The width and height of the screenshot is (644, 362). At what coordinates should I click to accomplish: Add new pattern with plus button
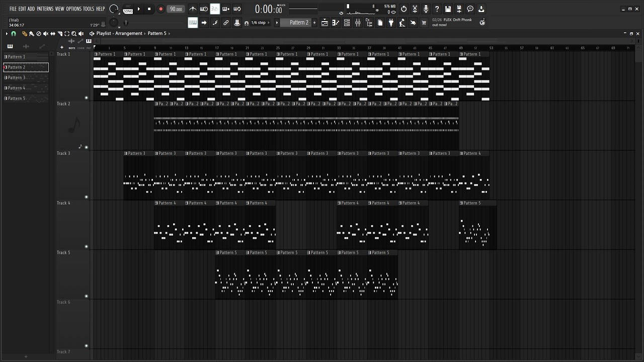point(314,23)
